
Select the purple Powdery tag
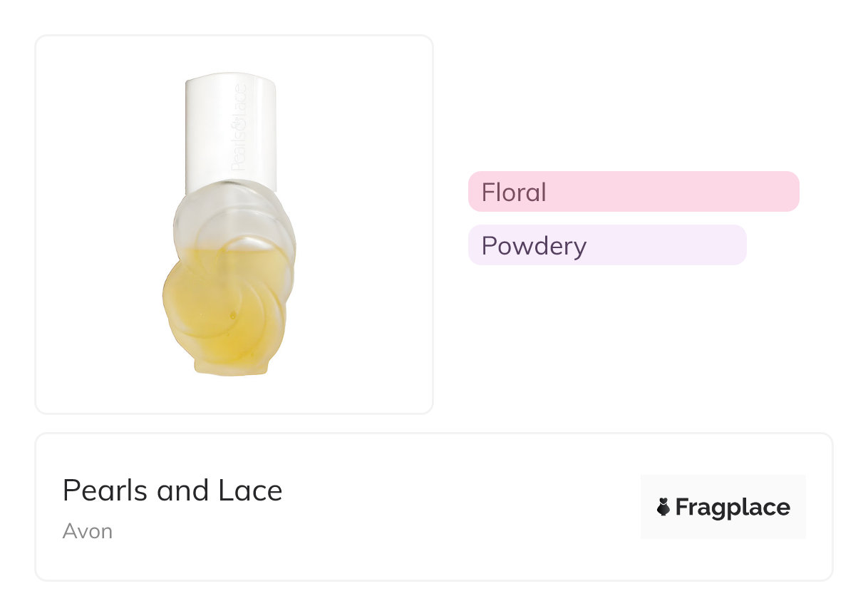606,245
